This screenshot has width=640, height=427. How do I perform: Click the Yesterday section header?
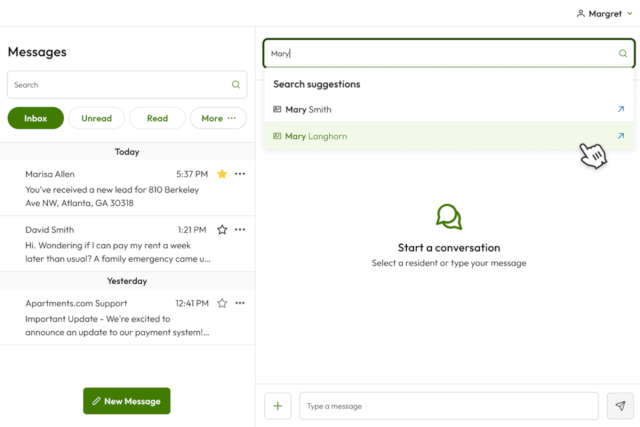(127, 280)
